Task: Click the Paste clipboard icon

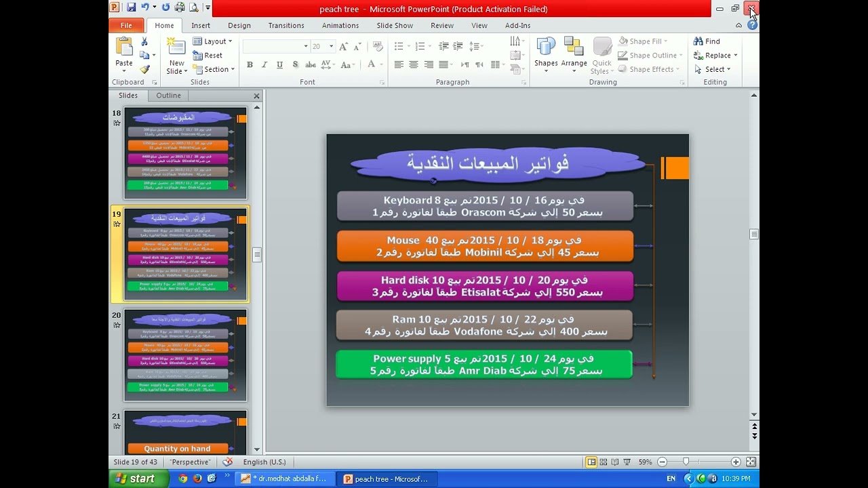Action: pyautogui.click(x=124, y=47)
